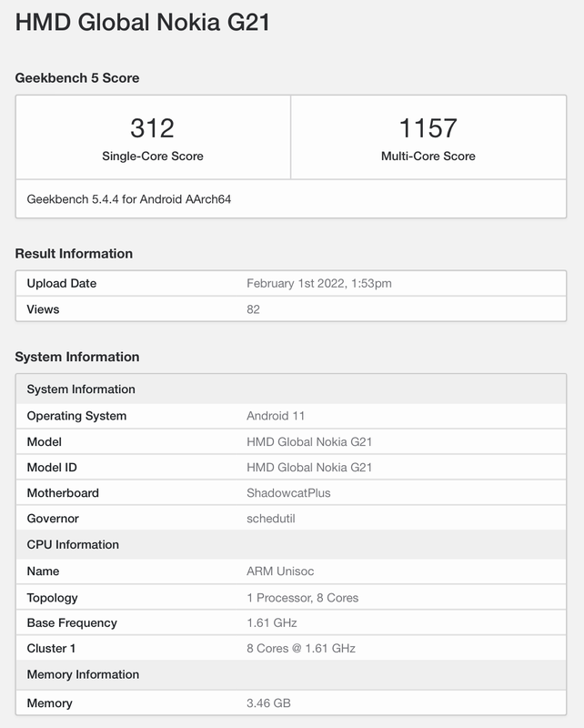Click the 312 single-core score value
Image resolution: width=584 pixels, height=728 pixels.
pos(153,127)
